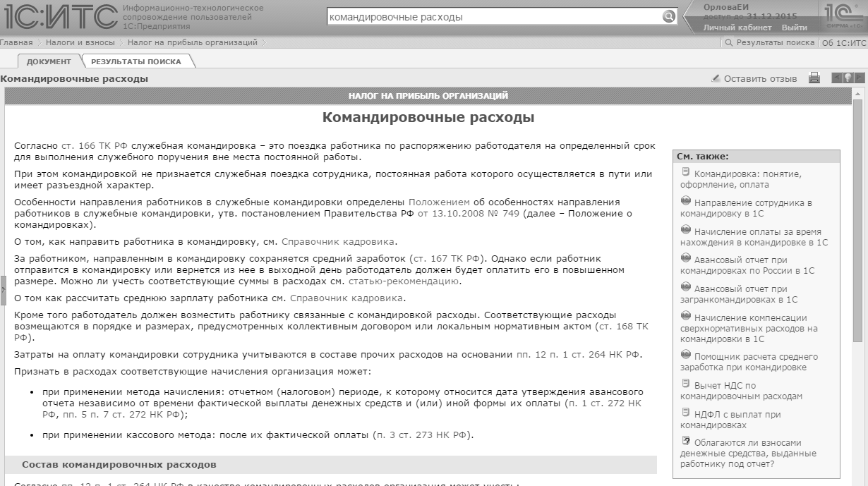Open Вычет НДС по командировочным расходам
The height and width of the screenshot is (486, 868).
pos(741,391)
